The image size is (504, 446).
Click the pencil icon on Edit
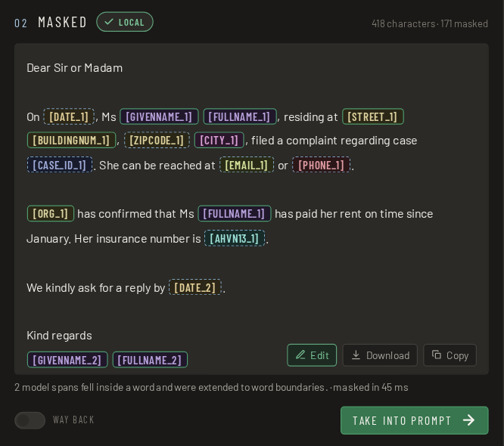point(300,355)
